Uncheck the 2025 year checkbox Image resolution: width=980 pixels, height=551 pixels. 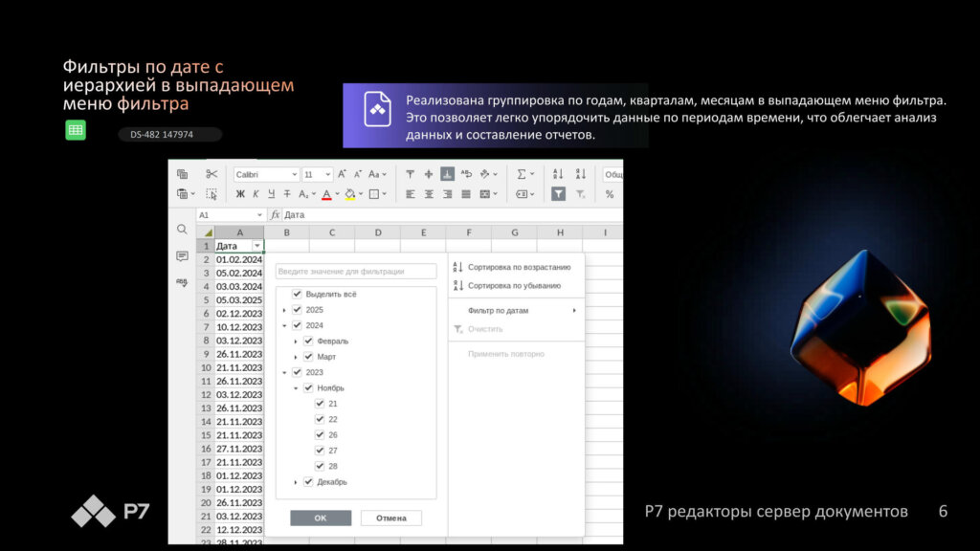point(297,310)
